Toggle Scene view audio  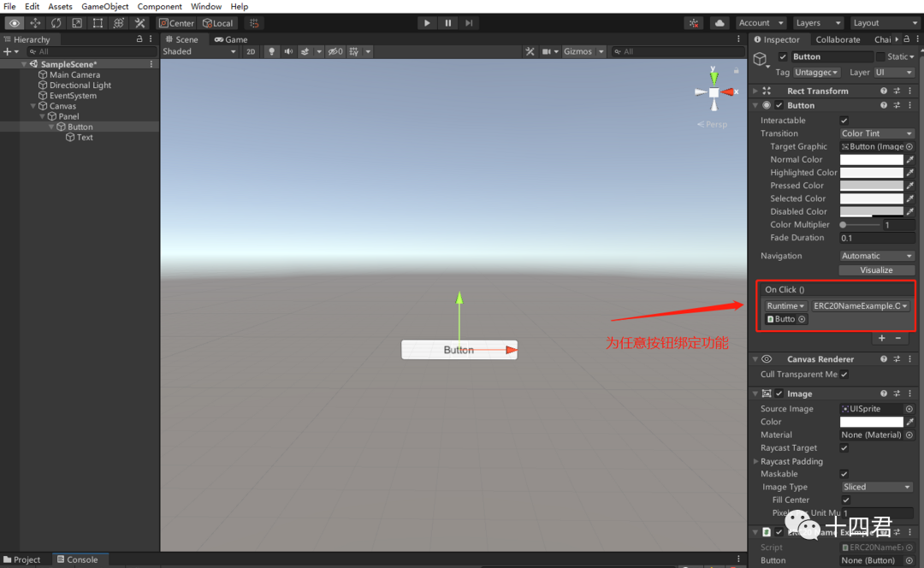288,50
